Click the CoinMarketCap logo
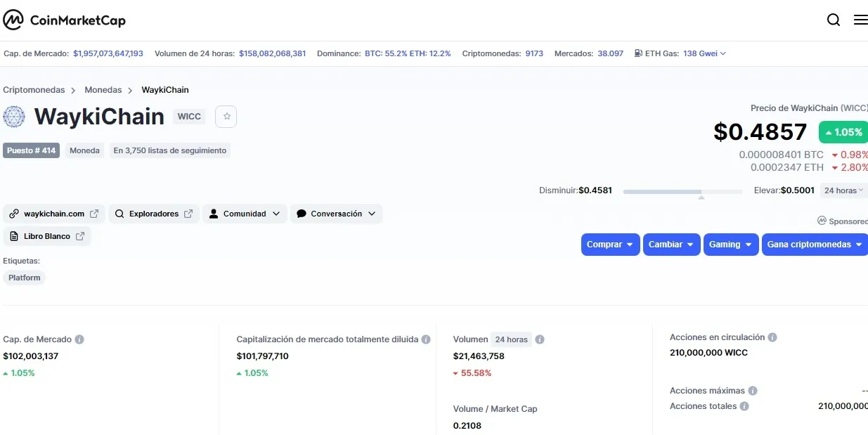Image resolution: width=868 pixels, height=435 pixels. pos(65,20)
